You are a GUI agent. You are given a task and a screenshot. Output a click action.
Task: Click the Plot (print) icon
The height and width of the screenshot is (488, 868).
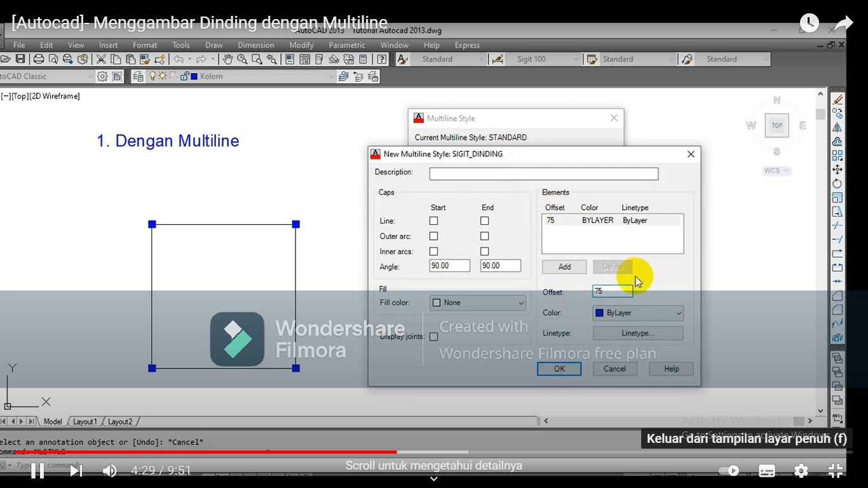pos(38,59)
